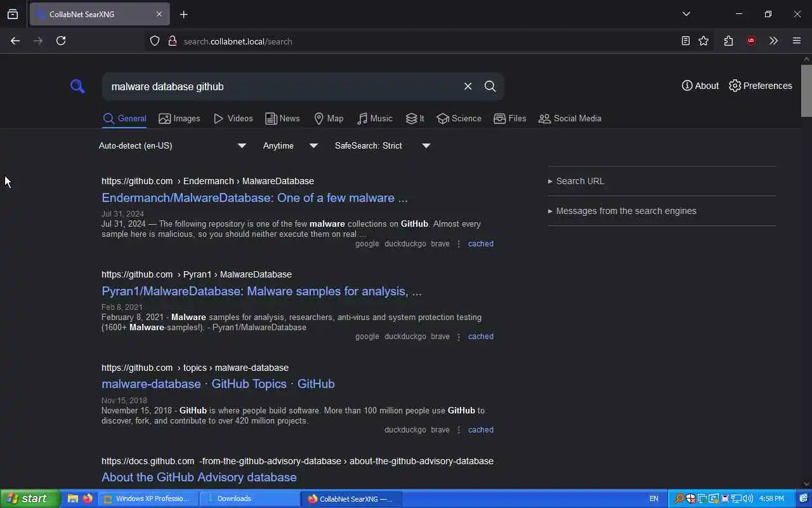This screenshot has height=508, width=812.
Task: Switch to the Downloads taskbar window
Action: tap(249, 498)
